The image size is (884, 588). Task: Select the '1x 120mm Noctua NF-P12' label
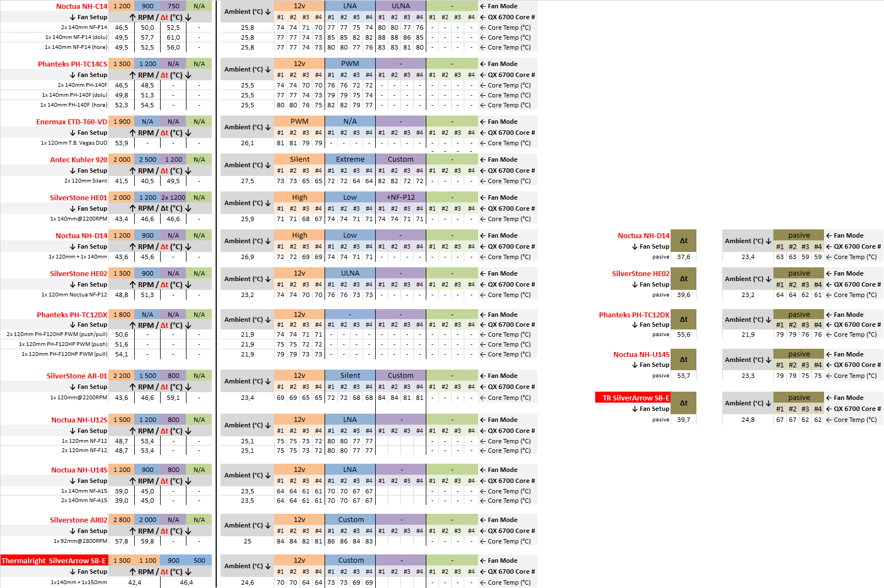tap(74, 295)
